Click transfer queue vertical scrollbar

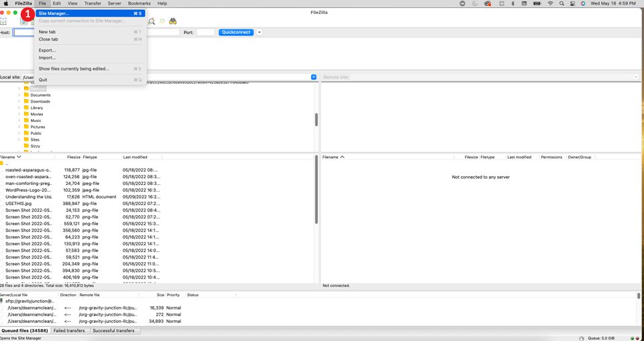click(639, 296)
